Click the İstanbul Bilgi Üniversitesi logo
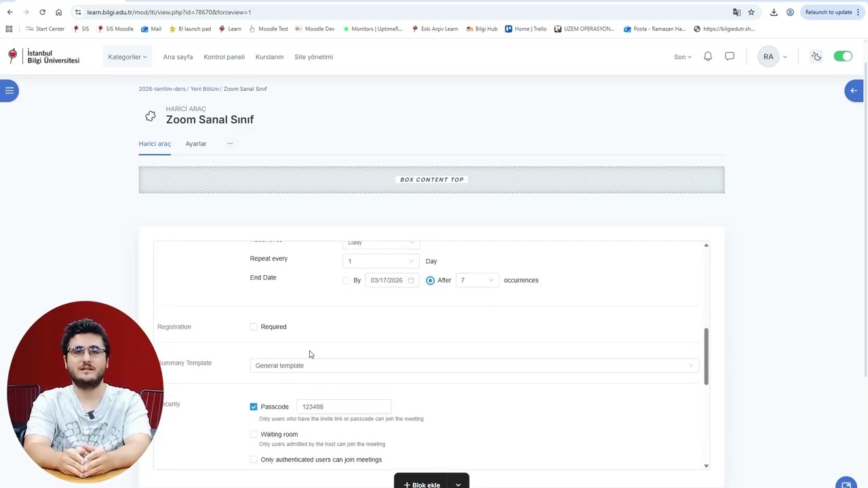Screen dimensions: 868x488 coord(44,57)
